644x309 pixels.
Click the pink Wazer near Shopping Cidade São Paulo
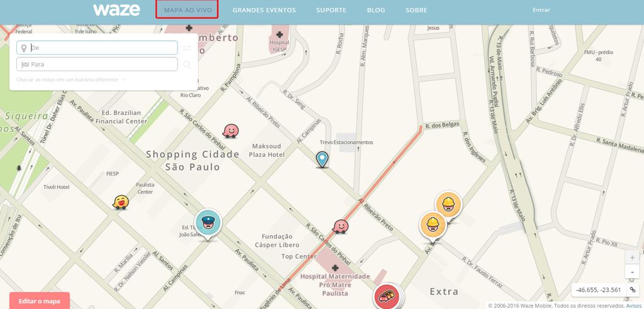click(230, 131)
